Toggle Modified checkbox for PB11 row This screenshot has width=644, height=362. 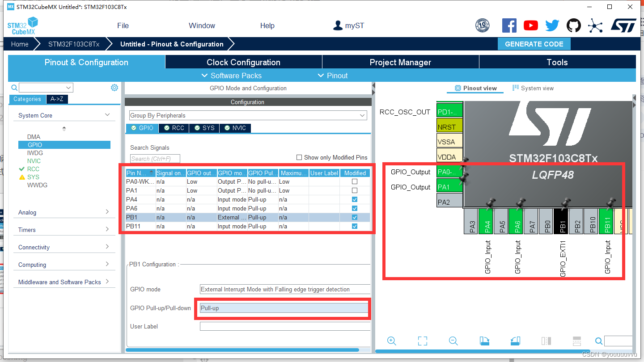click(355, 226)
